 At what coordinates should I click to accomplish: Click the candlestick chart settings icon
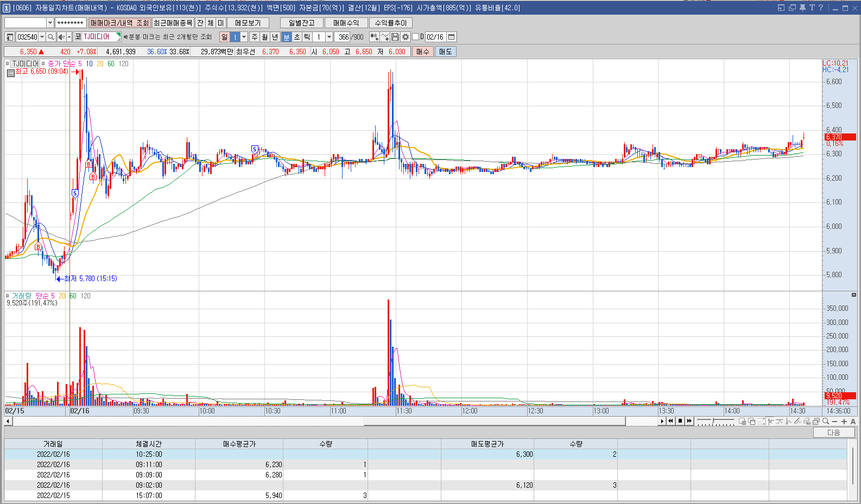pos(374,37)
